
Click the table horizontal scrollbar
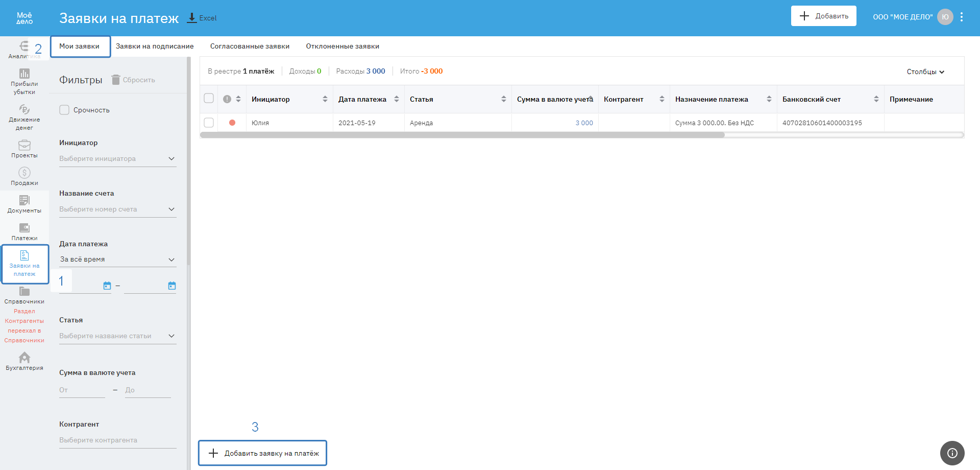[462, 135]
